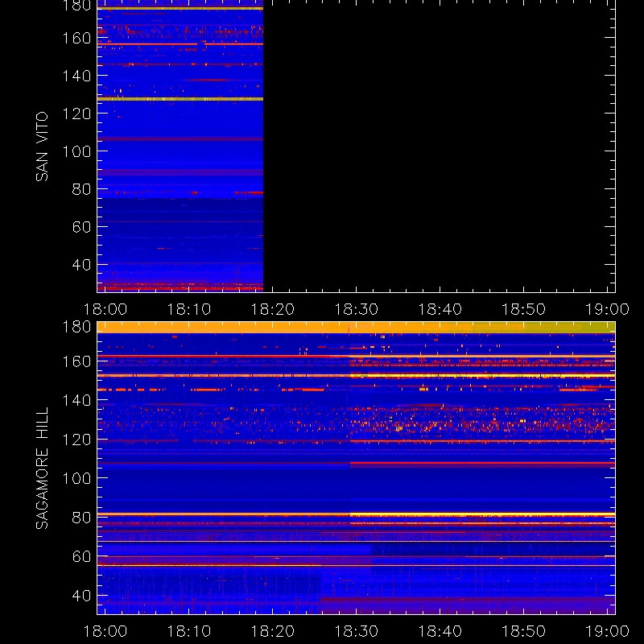Click the SAN VITO axis label
644x644 pixels.
point(43,147)
